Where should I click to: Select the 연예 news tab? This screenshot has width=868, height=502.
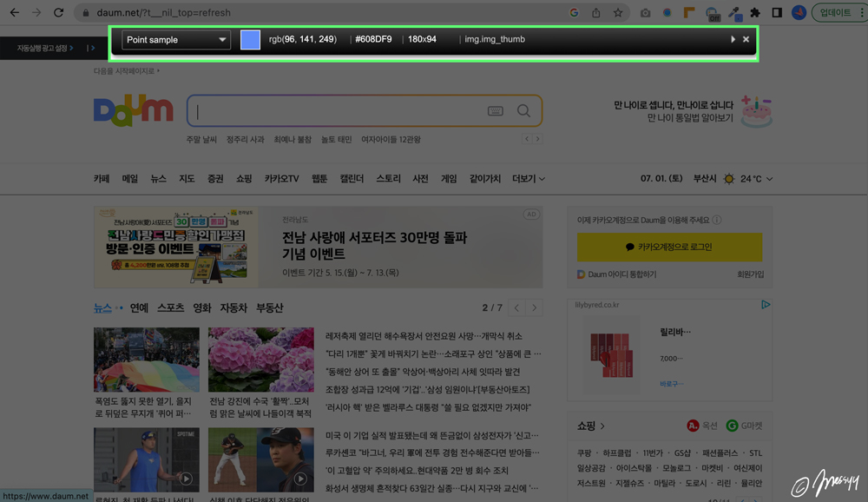[139, 307]
